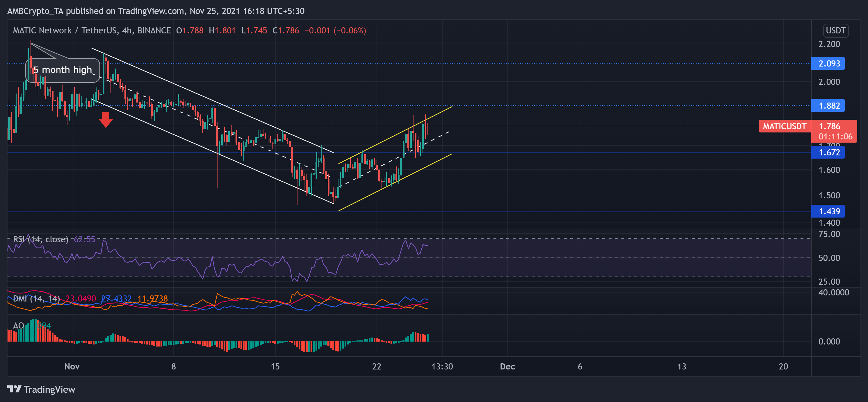The image size is (868, 402).
Task: Click the 1.439 price level label
Action: click(828, 211)
